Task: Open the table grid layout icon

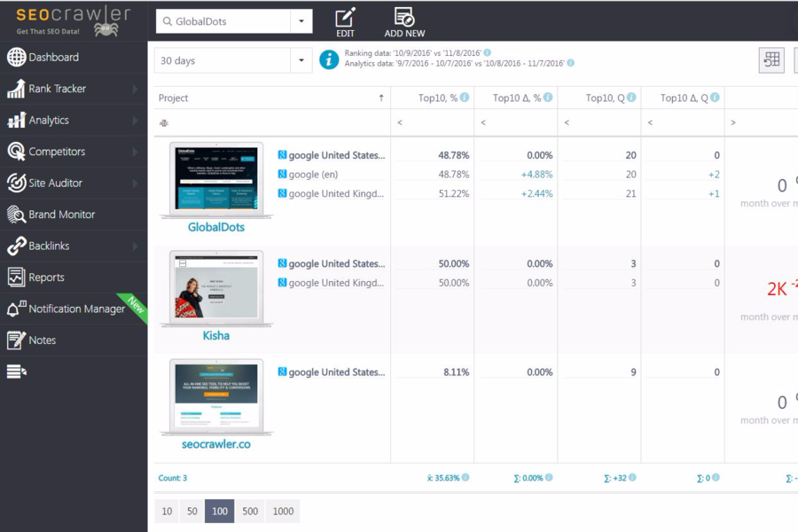Action: click(771, 59)
